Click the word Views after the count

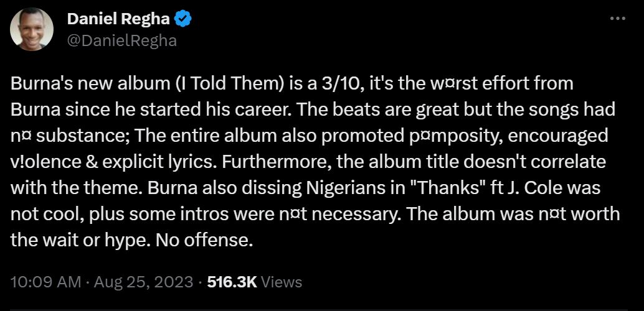(x=282, y=282)
